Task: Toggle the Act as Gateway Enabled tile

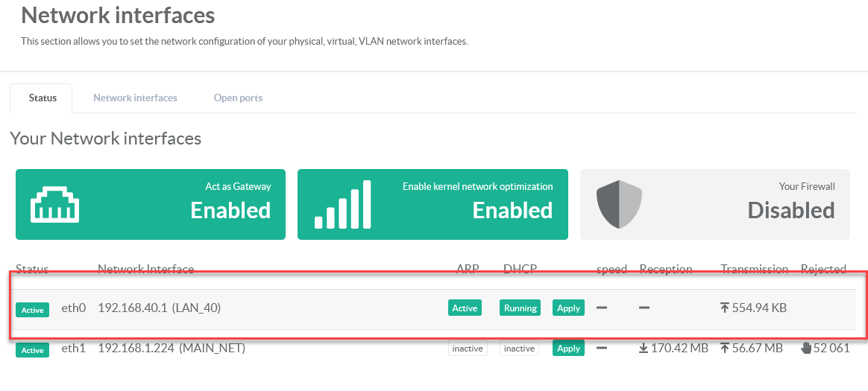Action: pyautogui.click(x=151, y=204)
